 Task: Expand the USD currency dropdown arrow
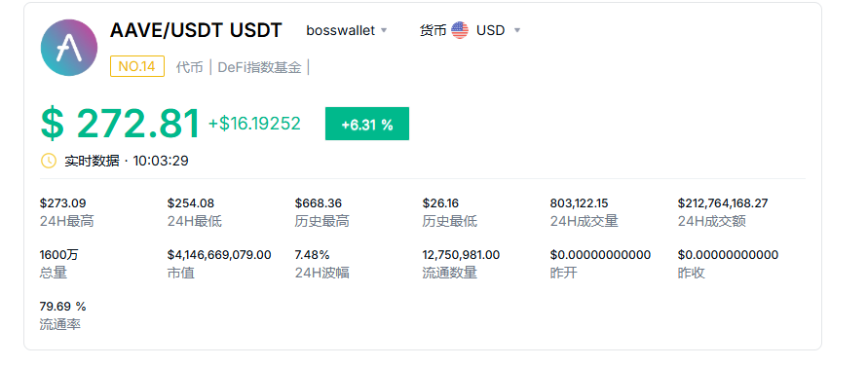(517, 30)
